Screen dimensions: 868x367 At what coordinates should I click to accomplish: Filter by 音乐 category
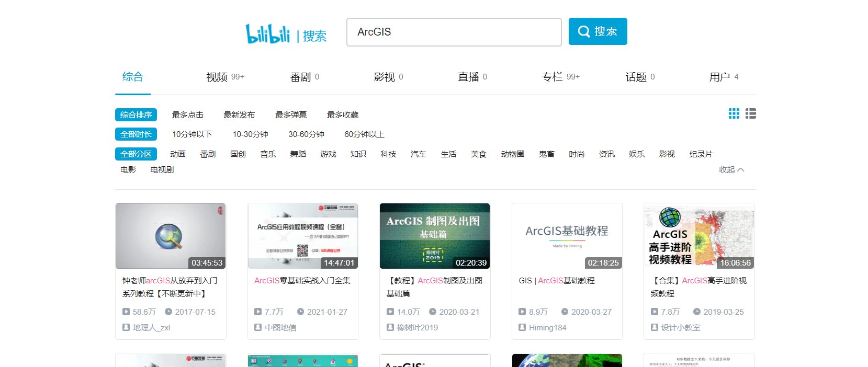click(268, 154)
